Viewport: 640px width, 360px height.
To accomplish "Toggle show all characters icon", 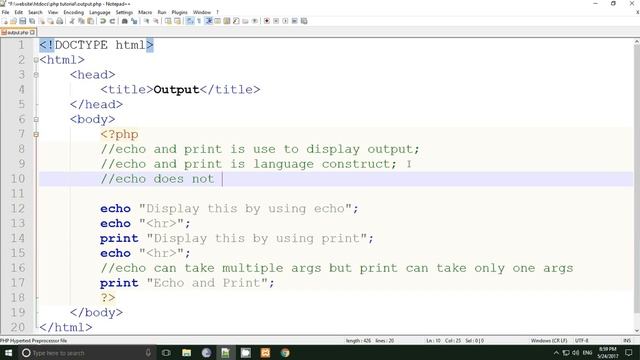I will point(199,21).
